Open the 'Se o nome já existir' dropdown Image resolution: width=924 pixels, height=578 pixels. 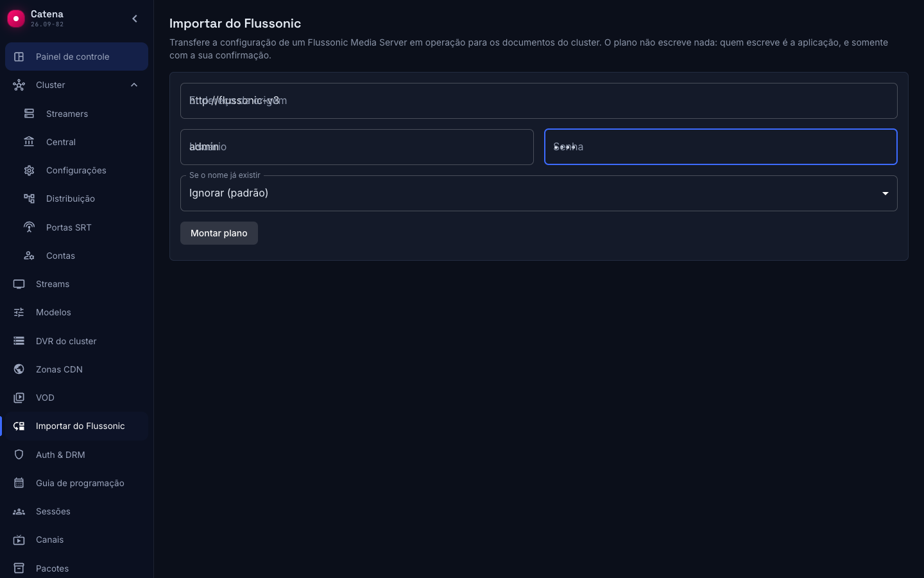click(539, 193)
